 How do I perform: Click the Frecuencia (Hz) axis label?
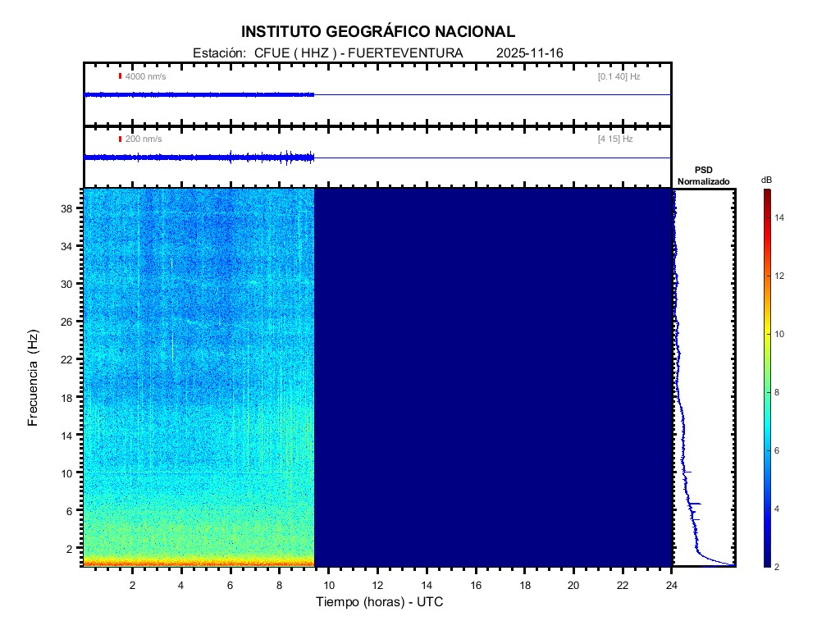point(34,378)
